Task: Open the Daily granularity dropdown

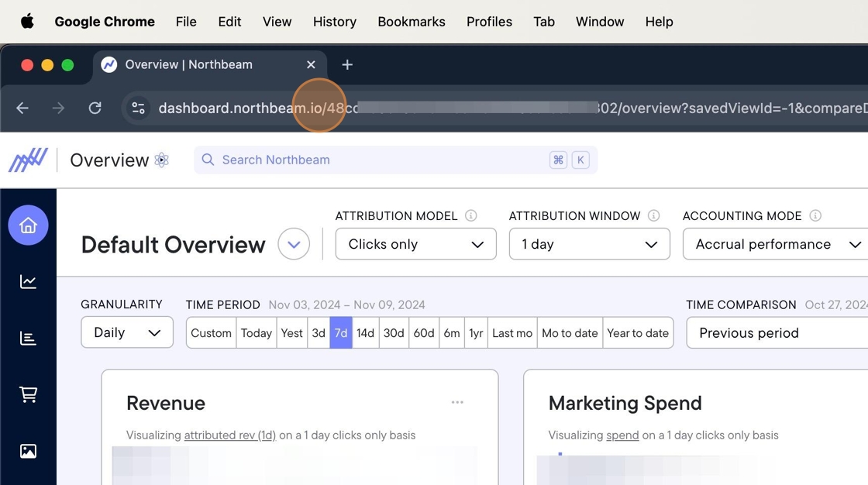Action: (127, 332)
